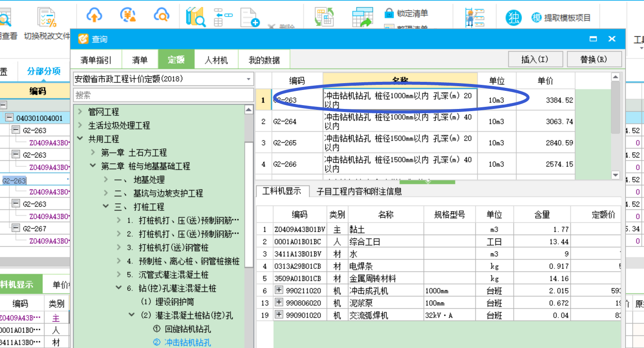Image resolution: width=644 pixels, height=348 pixels.
Task: Select the 分部分项 tab in background window
Action: 44,71
